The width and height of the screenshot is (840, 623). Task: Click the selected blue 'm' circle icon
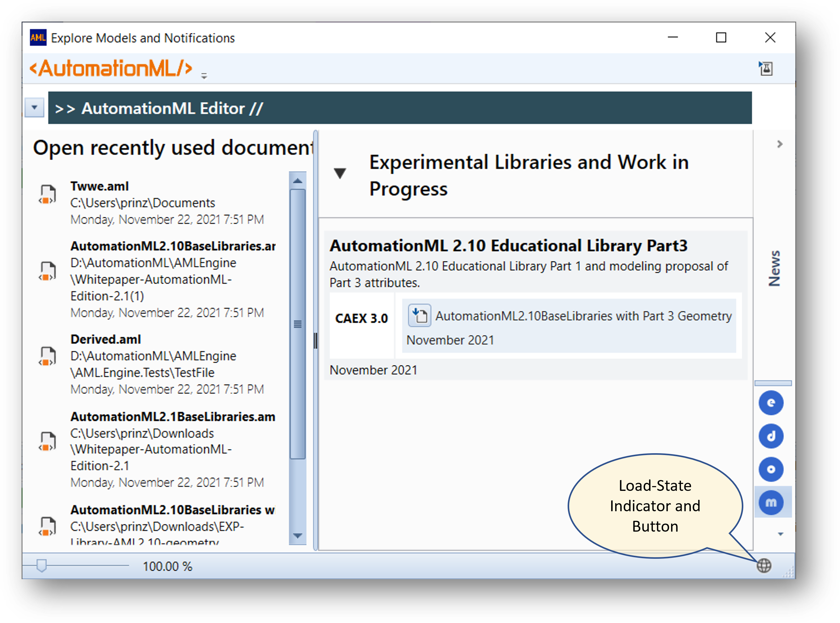point(771,502)
